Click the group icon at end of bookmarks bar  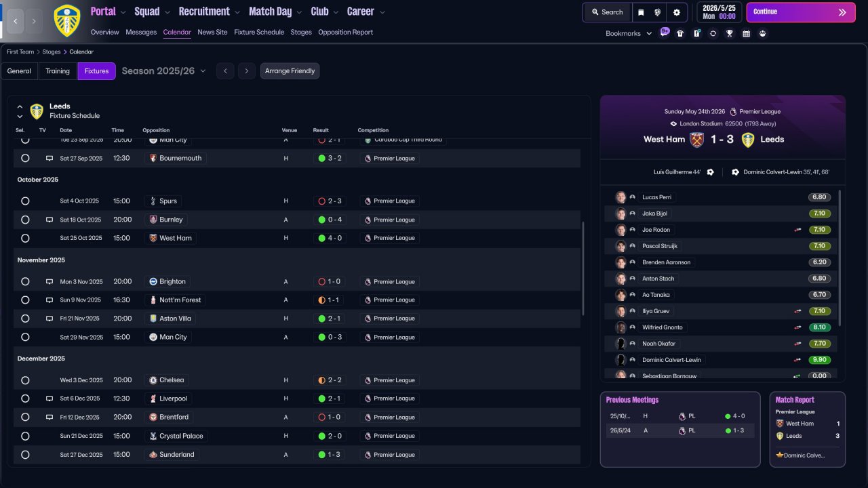pos(763,33)
